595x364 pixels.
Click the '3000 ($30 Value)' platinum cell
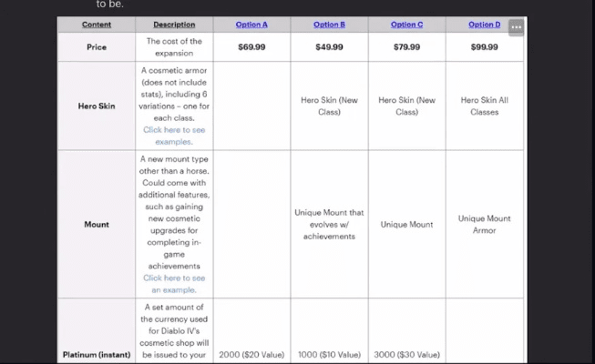pyautogui.click(x=406, y=354)
